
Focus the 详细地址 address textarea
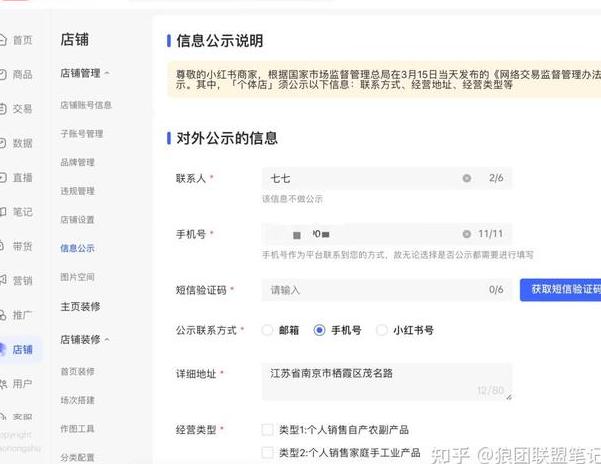tap(386, 382)
